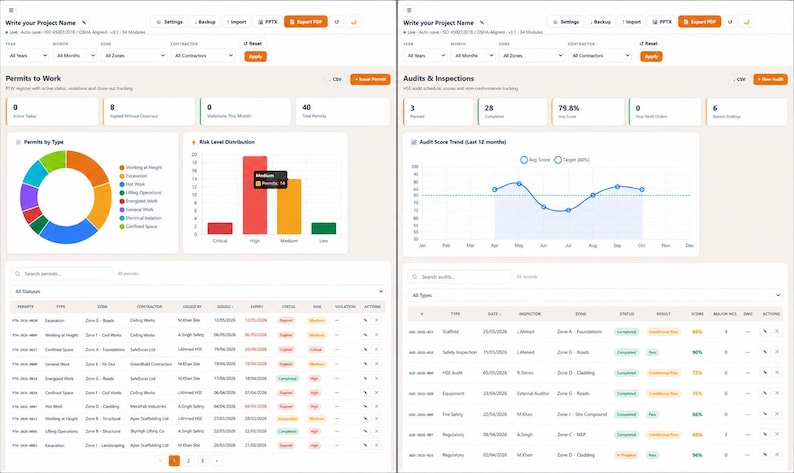The width and height of the screenshot is (794, 473).
Task: Open Settings in Permits panel
Action: (169, 22)
